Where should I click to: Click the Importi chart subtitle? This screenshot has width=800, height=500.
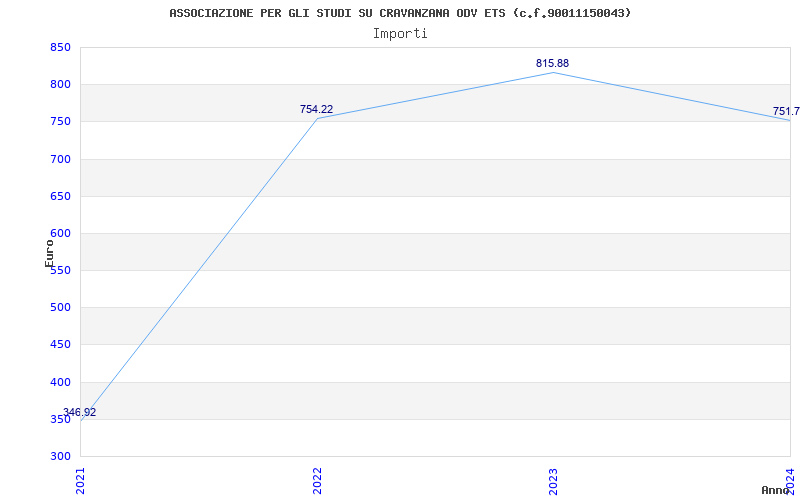pyautogui.click(x=400, y=34)
